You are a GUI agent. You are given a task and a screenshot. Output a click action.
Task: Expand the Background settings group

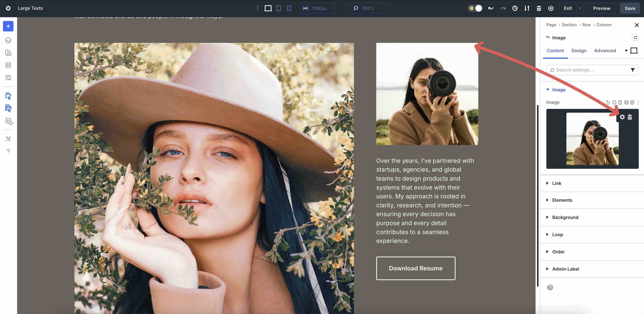coord(565,217)
